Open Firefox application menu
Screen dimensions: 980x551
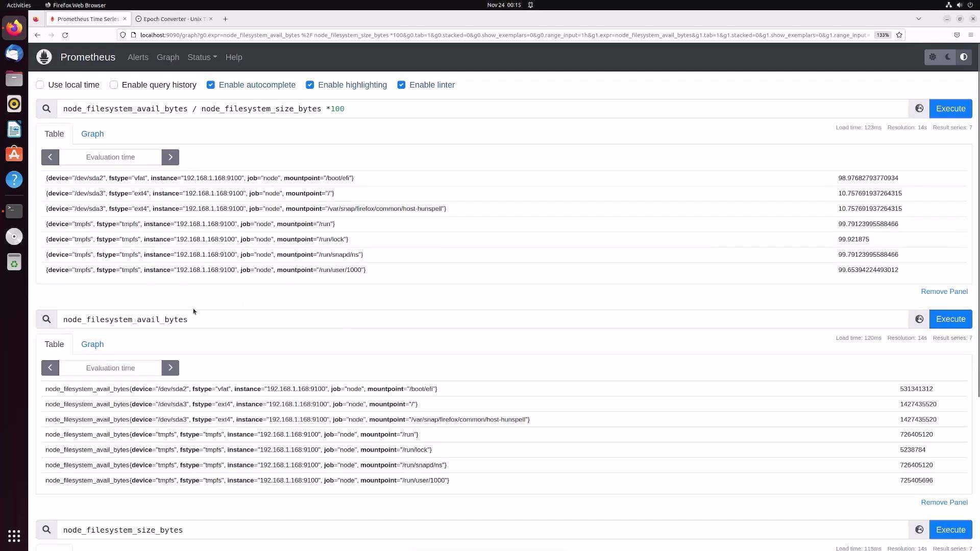click(971, 35)
